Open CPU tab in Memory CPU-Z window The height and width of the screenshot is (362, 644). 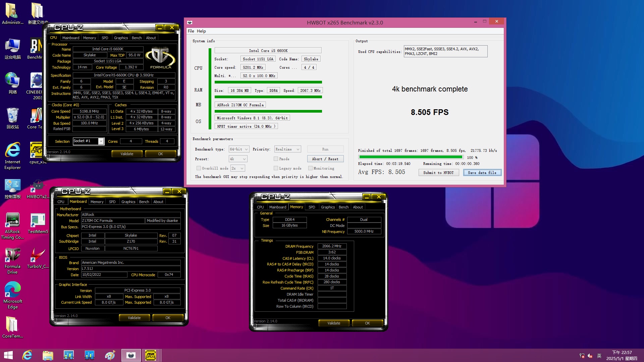pos(260,207)
